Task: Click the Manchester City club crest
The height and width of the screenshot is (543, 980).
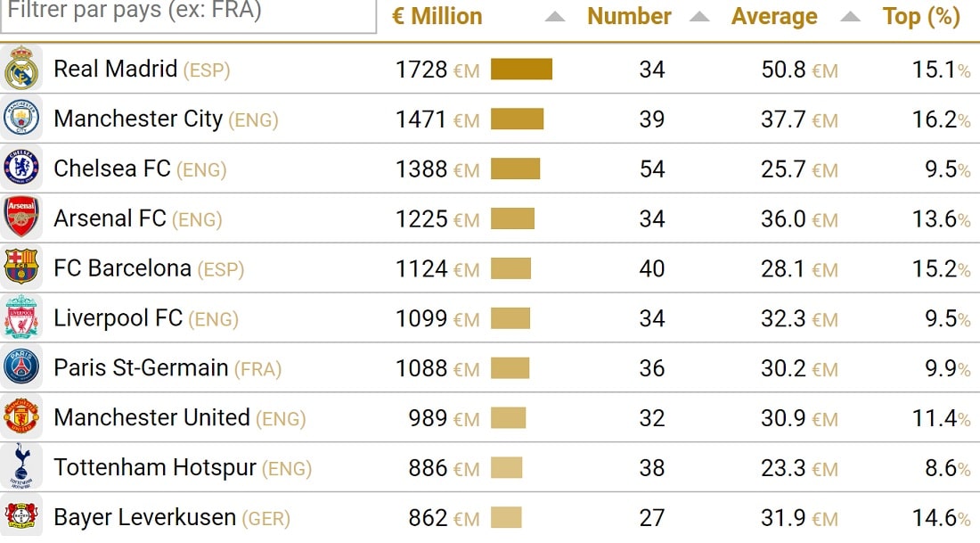Action: [x=21, y=119]
